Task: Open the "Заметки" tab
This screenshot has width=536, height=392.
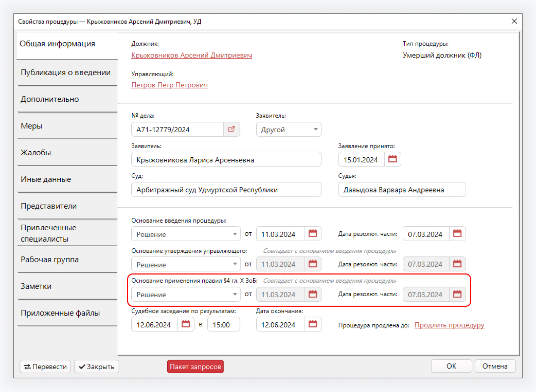Action: click(x=67, y=287)
